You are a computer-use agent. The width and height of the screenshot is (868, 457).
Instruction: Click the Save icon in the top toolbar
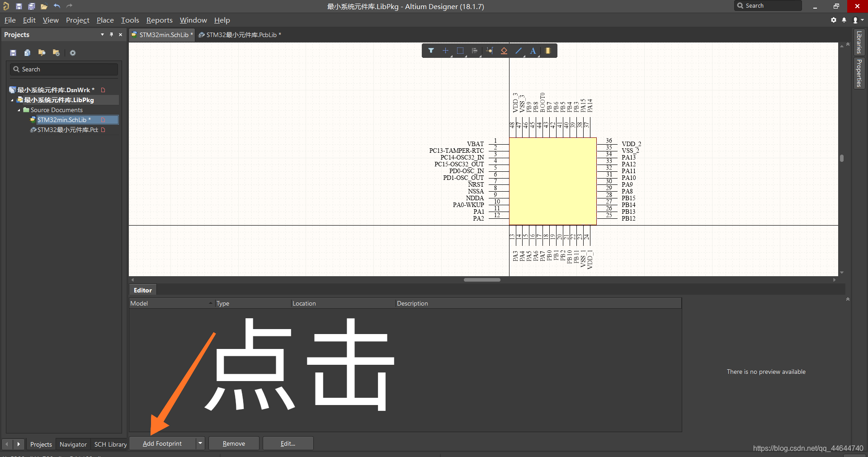point(19,6)
